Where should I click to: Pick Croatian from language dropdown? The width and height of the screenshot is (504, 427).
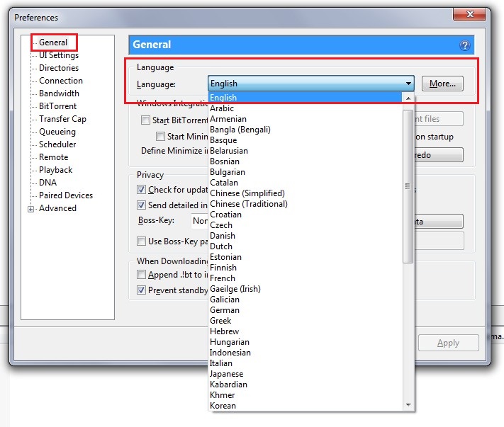pos(306,214)
